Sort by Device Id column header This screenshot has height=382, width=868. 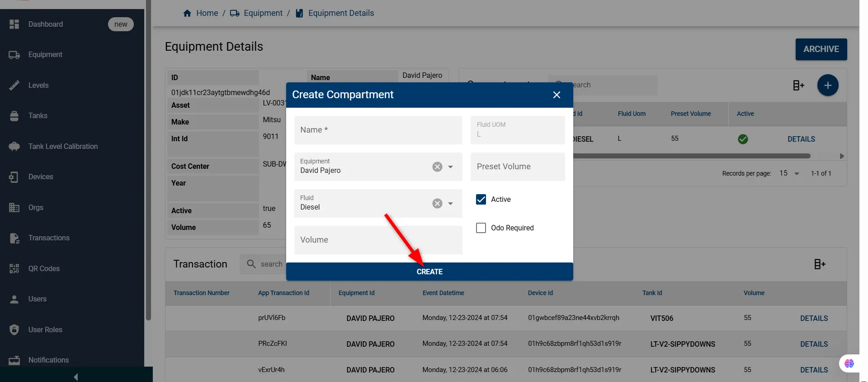[540, 293]
